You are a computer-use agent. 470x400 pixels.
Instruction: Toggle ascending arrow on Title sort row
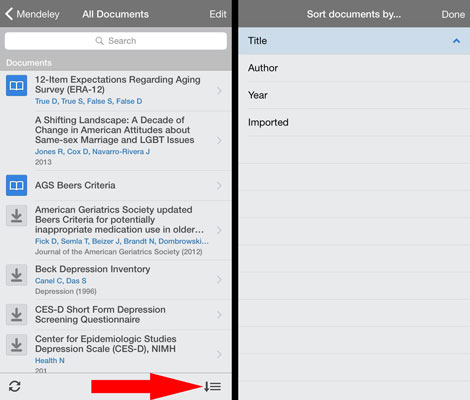456,41
